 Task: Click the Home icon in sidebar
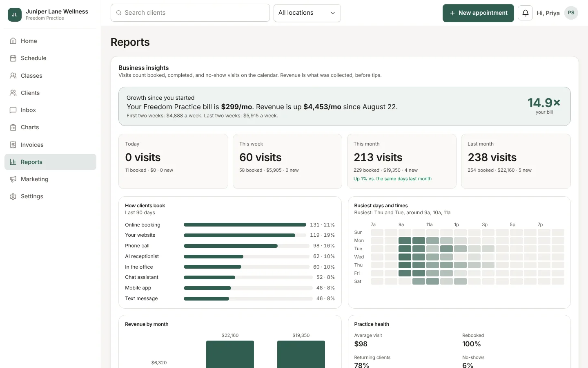tap(13, 41)
